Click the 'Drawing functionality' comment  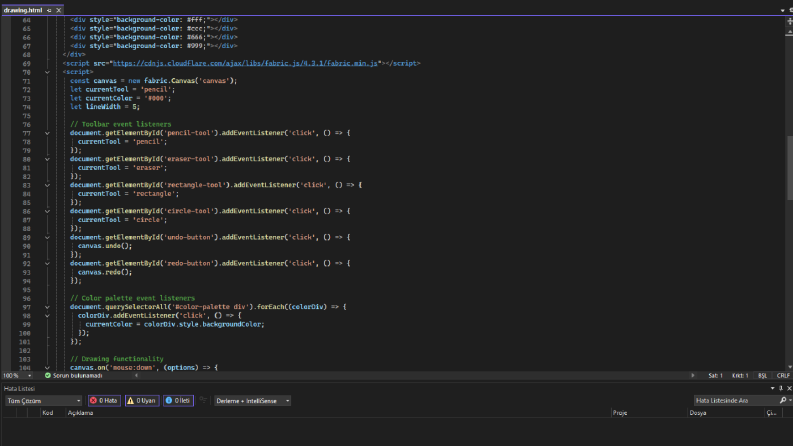click(116, 359)
